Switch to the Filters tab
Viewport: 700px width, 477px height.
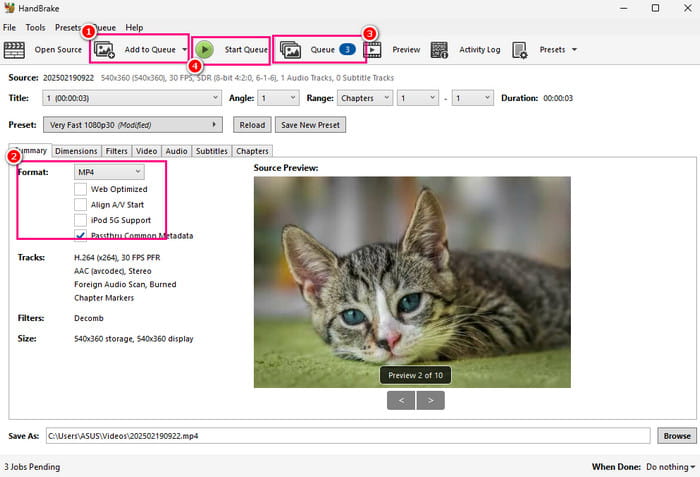click(117, 151)
